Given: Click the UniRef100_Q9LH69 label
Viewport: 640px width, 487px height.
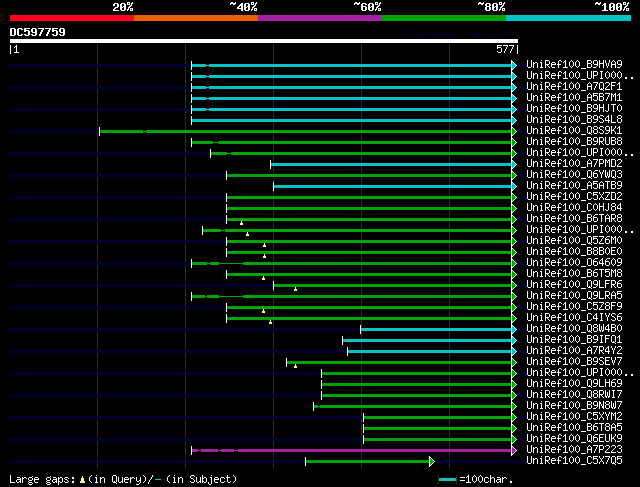Looking at the screenshot, I should pos(574,384).
